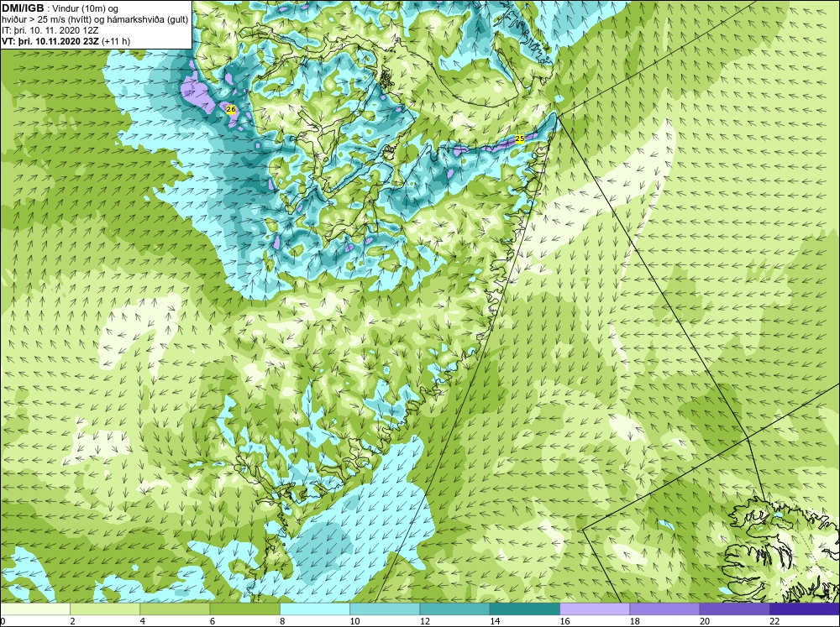The image size is (840, 627).
Task: Click the yellow 25 max gust marker
Action: (x=520, y=138)
